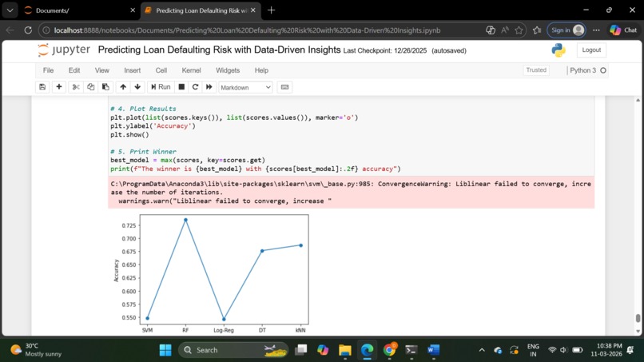Click the Jupyter logo
Image resolution: width=644 pixels, height=362 pixels.
pyautogui.click(x=64, y=50)
